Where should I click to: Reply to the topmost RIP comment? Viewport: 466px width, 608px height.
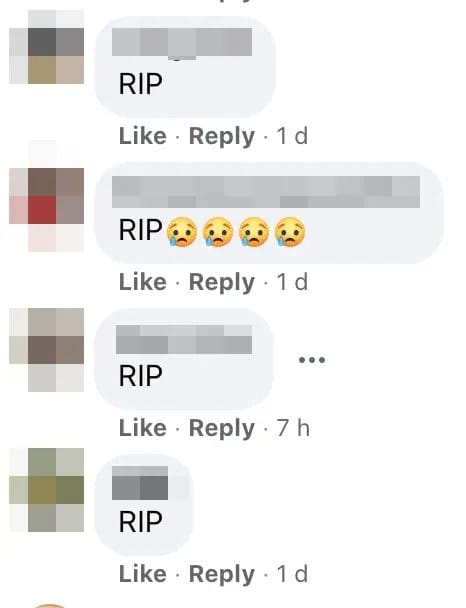pyautogui.click(x=222, y=137)
